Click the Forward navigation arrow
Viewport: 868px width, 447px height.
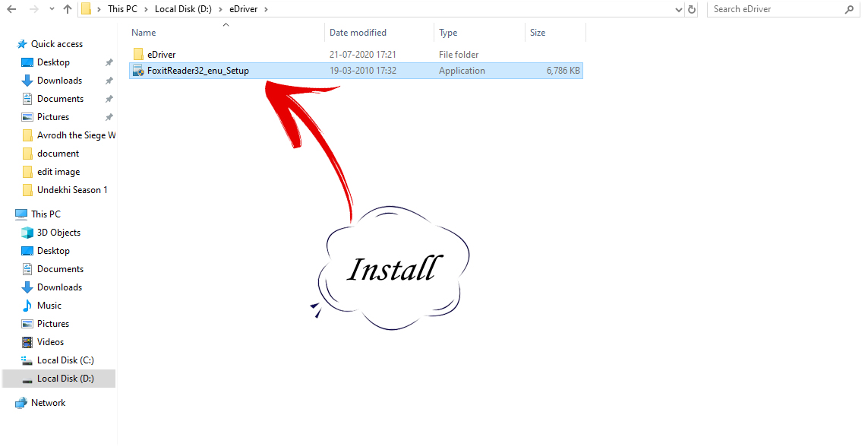(33, 9)
